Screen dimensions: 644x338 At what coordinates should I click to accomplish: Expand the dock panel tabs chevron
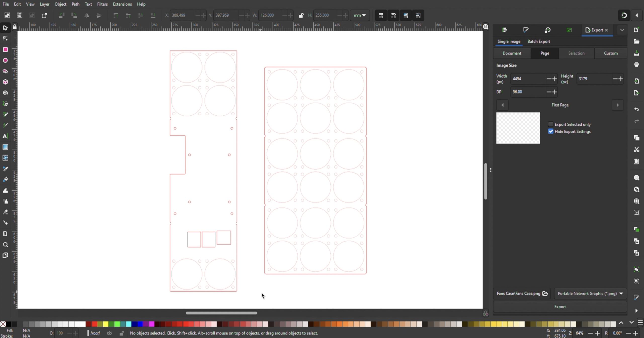coord(622,30)
